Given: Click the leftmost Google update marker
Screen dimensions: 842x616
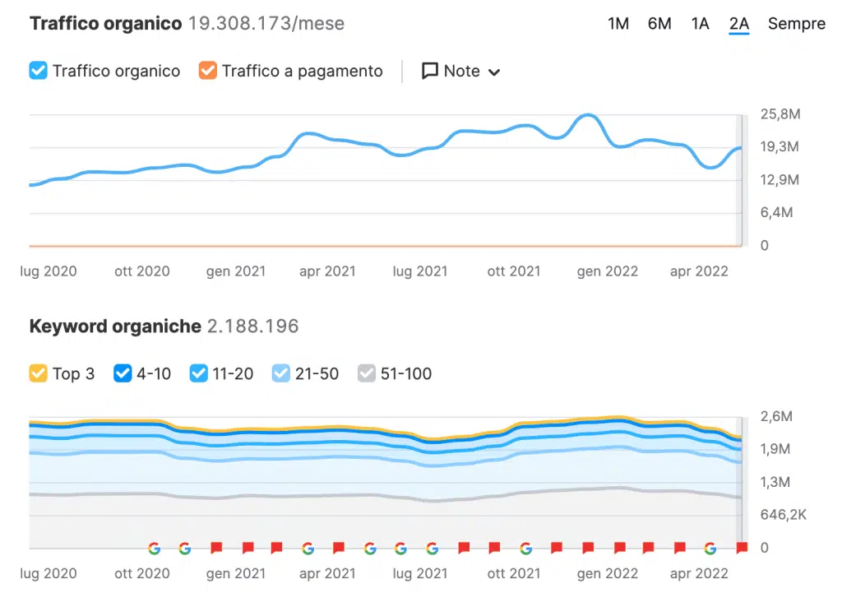Looking at the screenshot, I should 154,548.
